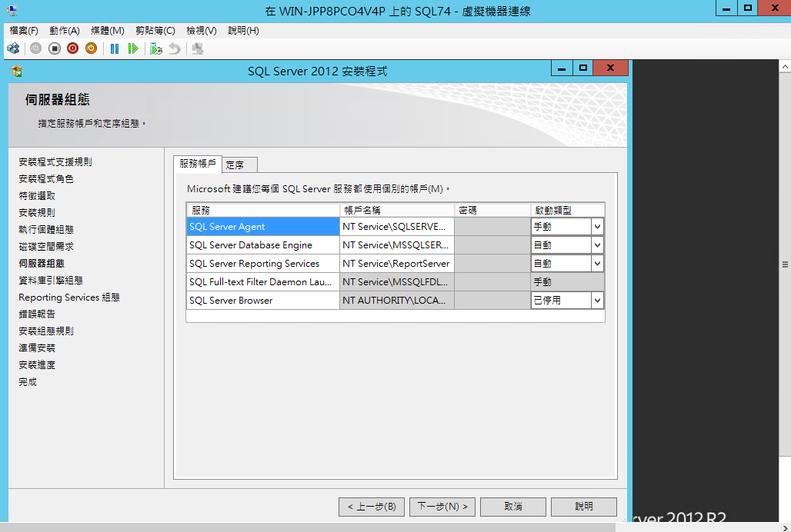The image size is (791, 532).
Task: Select the SQL Server Reporting Services service cell
Action: [263, 264]
